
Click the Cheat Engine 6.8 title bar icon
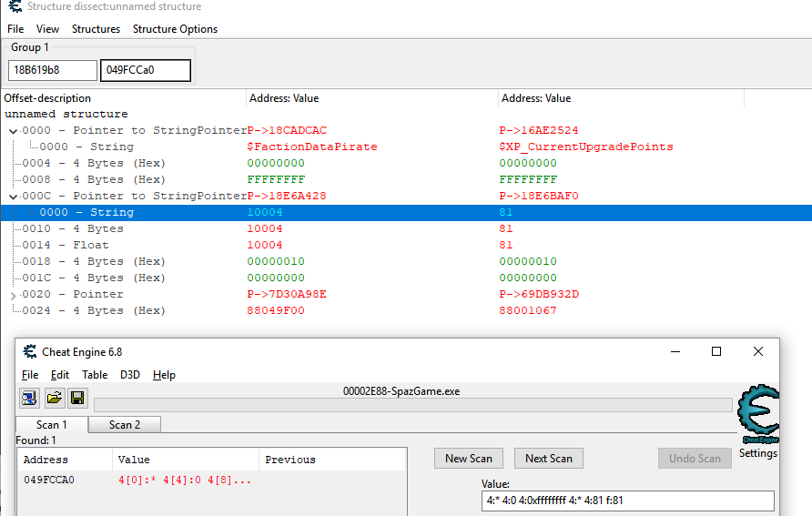click(x=30, y=352)
